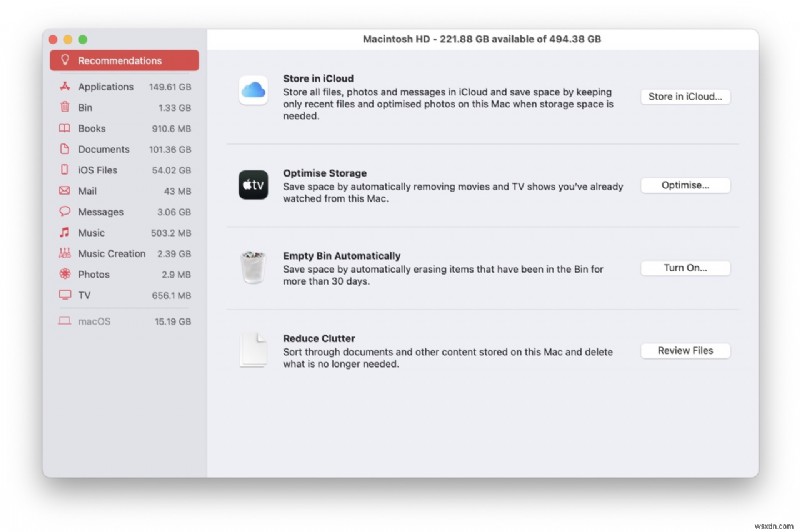
Task: Click the full Bin icon beside Empty Bin Automatically
Action: 253,267
